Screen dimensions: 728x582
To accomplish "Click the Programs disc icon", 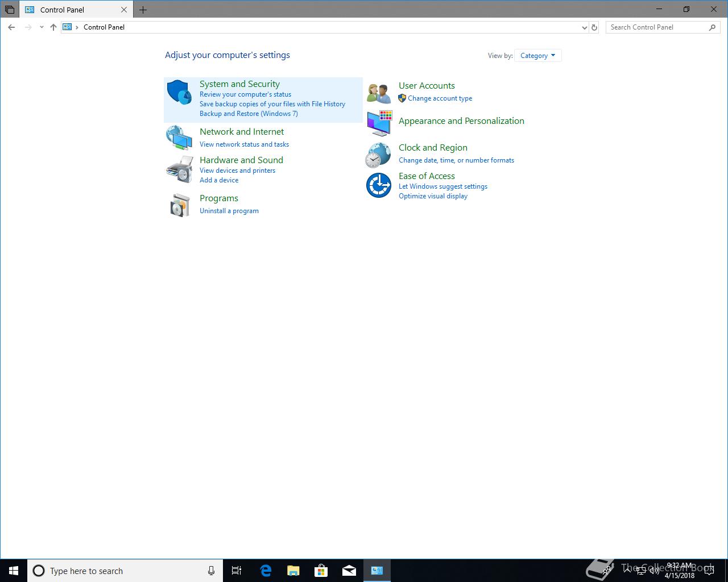I will point(180,205).
